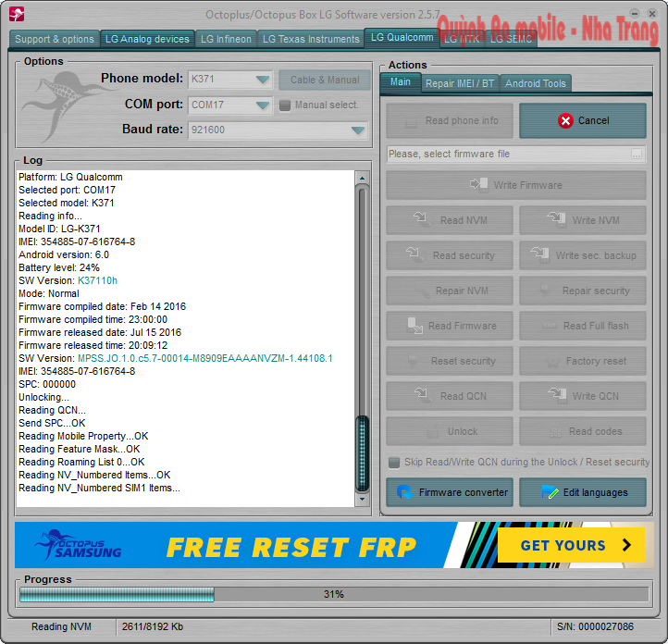Click the Cable & Manual button
This screenshot has width=668, height=644.
pyautogui.click(x=325, y=80)
